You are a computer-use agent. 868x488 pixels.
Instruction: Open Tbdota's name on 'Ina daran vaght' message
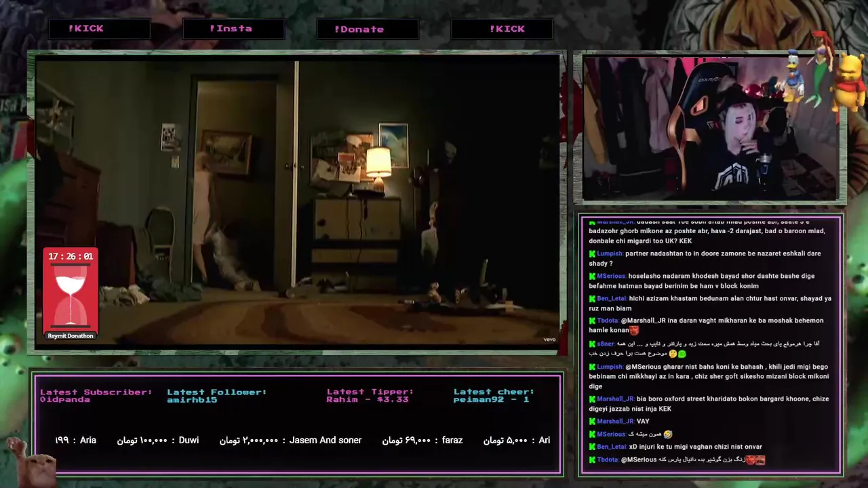coord(608,321)
